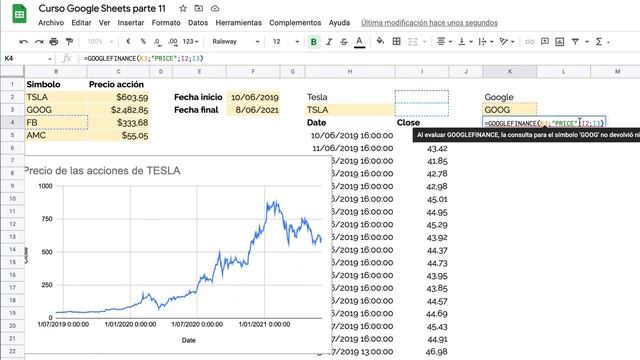640x360 pixels.
Task: Select the paint format roller icon
Action: pyautogui.click(x=69, y=42)
